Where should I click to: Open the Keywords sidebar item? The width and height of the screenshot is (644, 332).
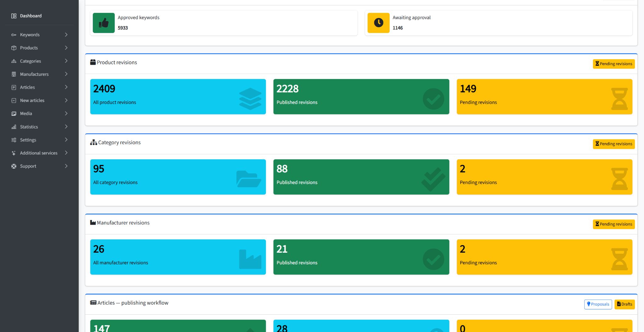tap(39, 35)
